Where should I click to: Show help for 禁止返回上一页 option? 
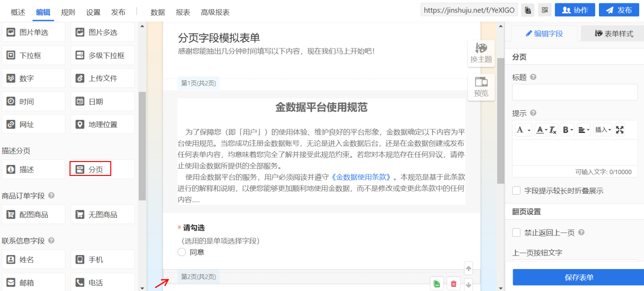[581, 233]
